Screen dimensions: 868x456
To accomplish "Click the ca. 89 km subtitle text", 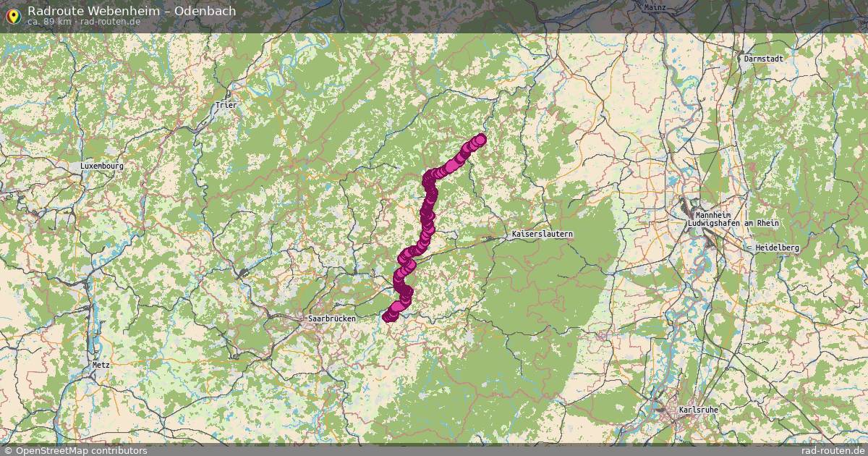I will tap(48, 22).
